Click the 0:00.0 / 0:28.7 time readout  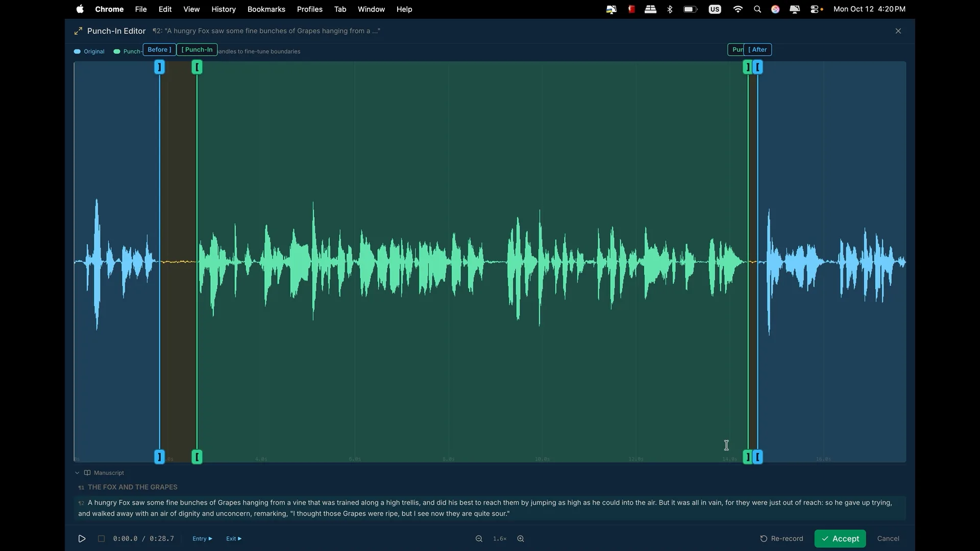click(143, 539)
